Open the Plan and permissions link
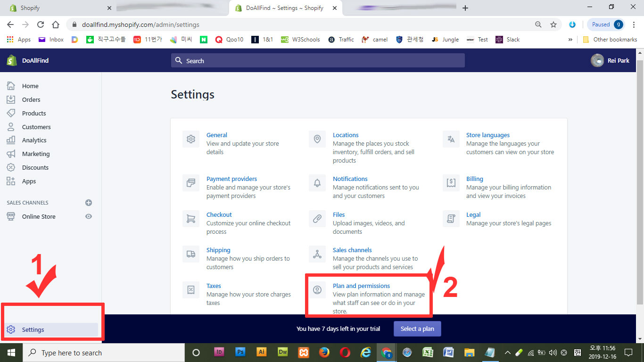This screenshot has width=644, height=362. [361, 286]
